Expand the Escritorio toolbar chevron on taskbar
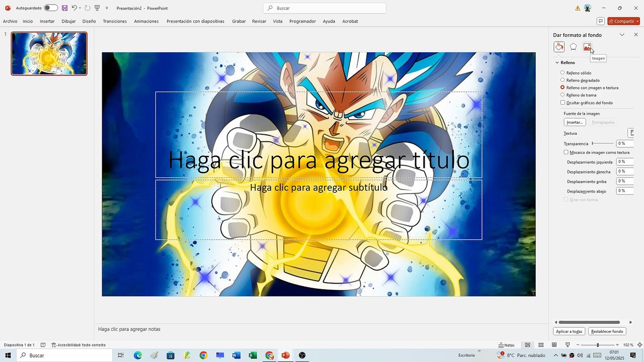 click(x=479, y=351)
